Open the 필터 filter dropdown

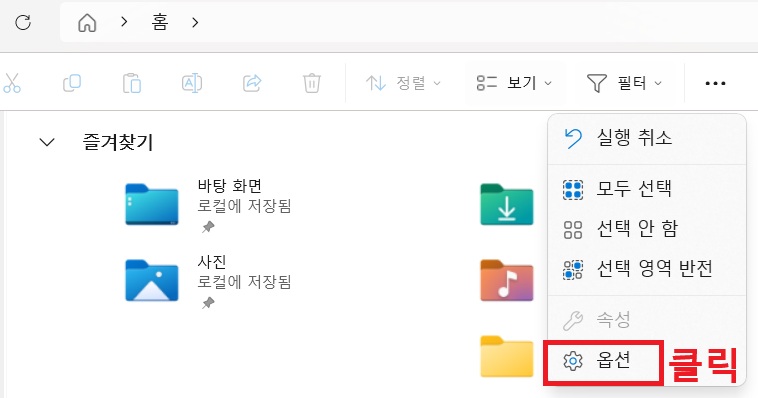(624, 83)
